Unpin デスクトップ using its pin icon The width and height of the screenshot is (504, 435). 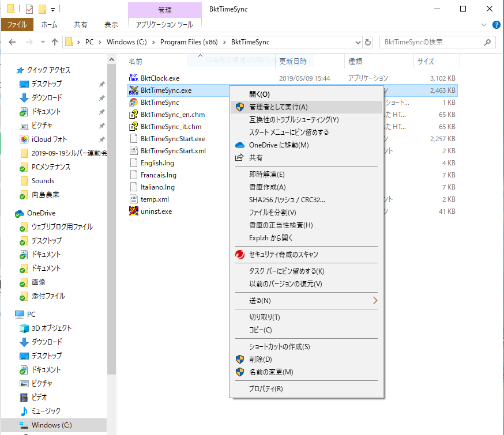pos(102,84)
